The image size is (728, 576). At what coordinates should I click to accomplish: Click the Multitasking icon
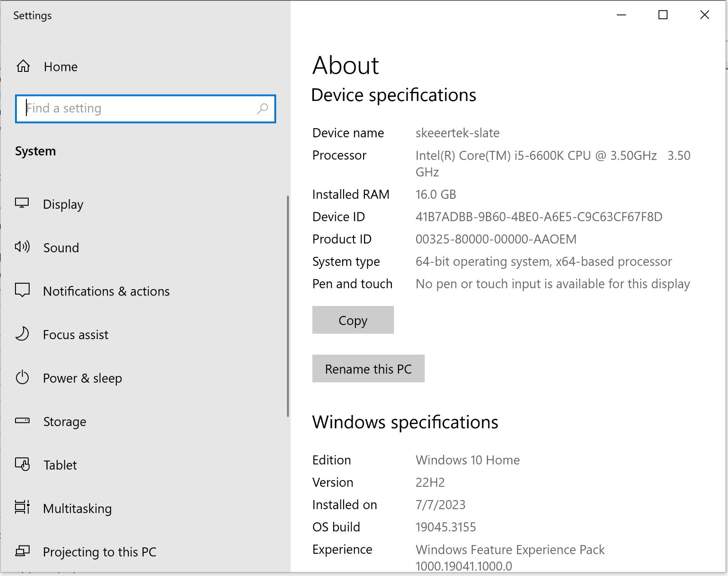click(22, 507)
